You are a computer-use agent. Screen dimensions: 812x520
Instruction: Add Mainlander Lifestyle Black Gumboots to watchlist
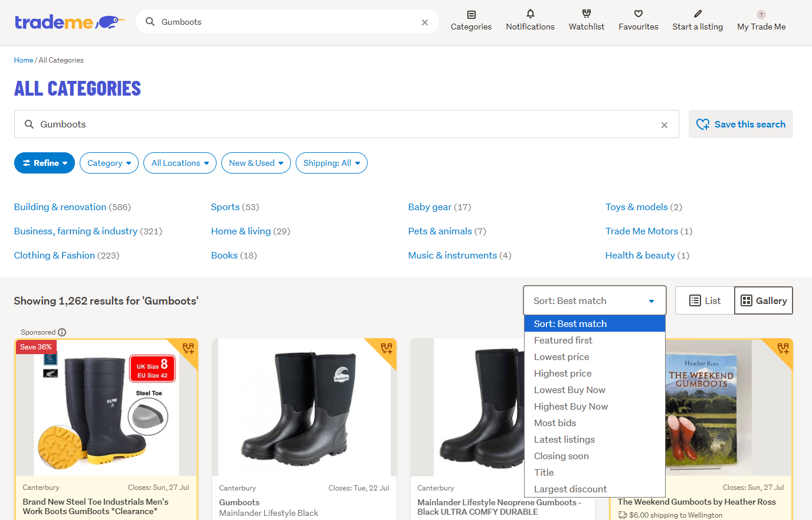[x=387, y=348]
